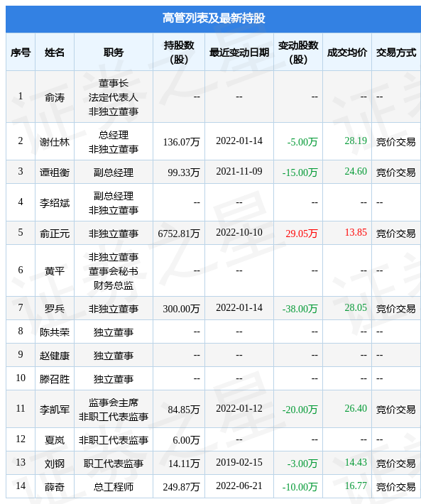Select the name 陈共荣
421x504 pixels.
[x=55, y=332]
